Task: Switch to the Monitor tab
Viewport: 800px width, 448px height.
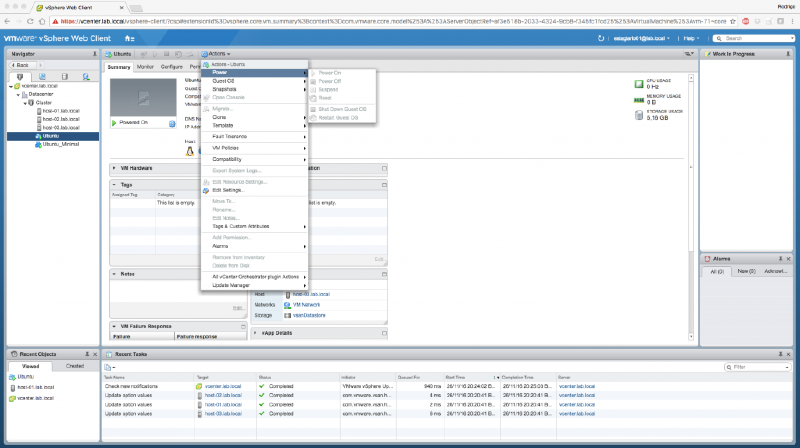Action: tap(145, 67)
